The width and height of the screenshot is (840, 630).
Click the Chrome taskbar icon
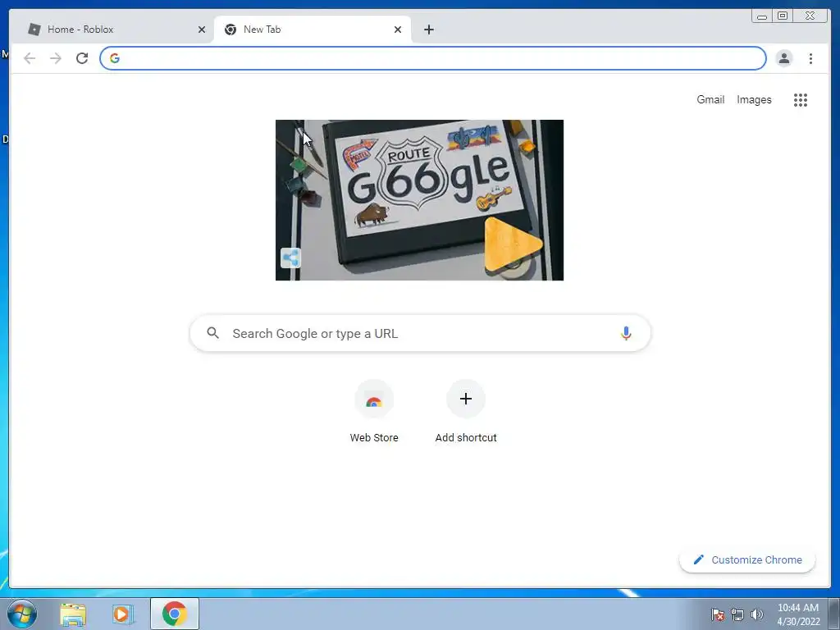pyautogui.click(x=175, y=614)
